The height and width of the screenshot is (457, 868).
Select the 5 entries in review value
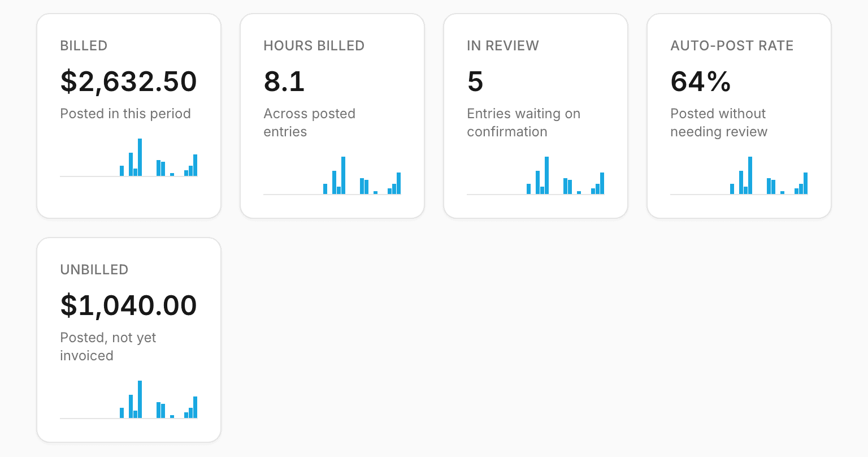pos(475,81)
